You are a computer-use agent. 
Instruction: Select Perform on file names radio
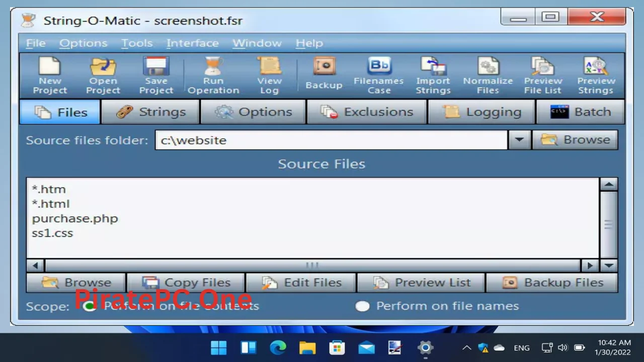362,306
